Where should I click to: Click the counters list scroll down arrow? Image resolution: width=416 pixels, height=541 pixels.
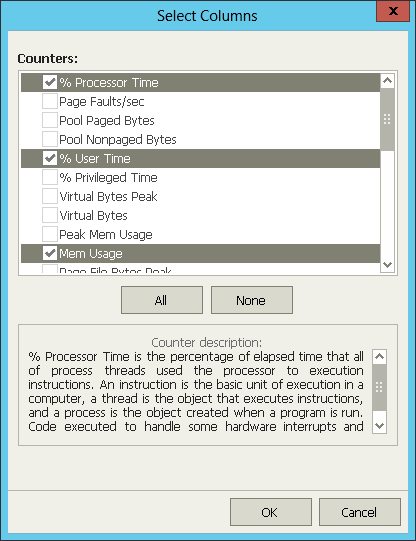pyautogui.click(x=387, y=265)
